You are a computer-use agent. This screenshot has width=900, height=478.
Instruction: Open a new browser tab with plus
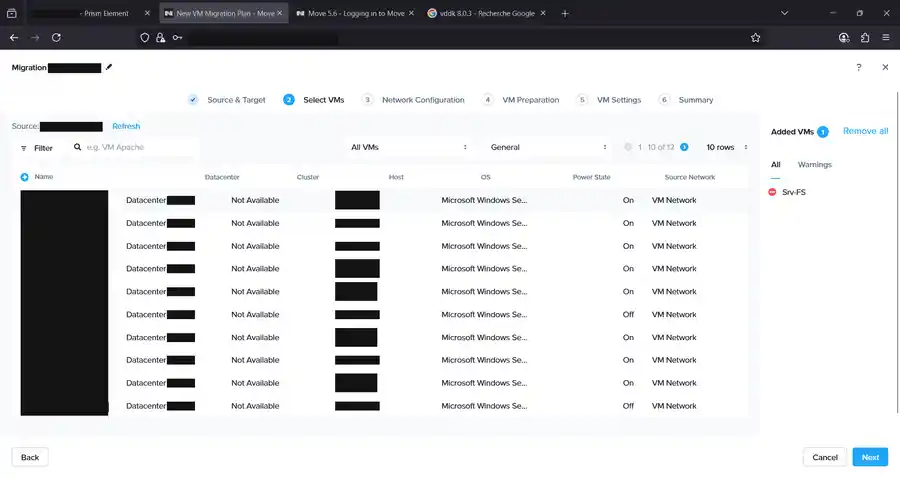pos(565,13)
